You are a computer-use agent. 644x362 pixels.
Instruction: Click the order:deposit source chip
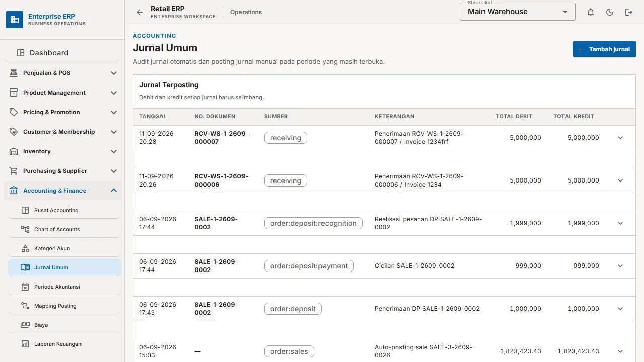point(293,309)
